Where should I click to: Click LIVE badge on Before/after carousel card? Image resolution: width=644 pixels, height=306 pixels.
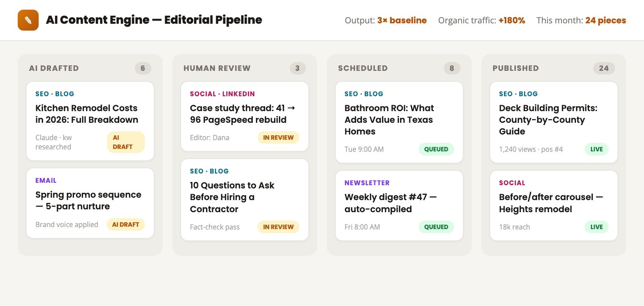point(597,227)
